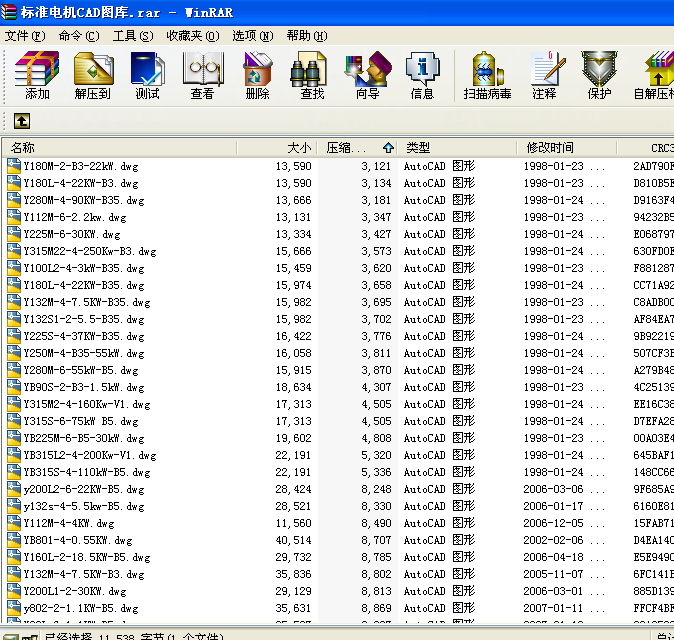Open the Favorites (收藏夹) menu

pyautogui.click(x=193, y=36)
